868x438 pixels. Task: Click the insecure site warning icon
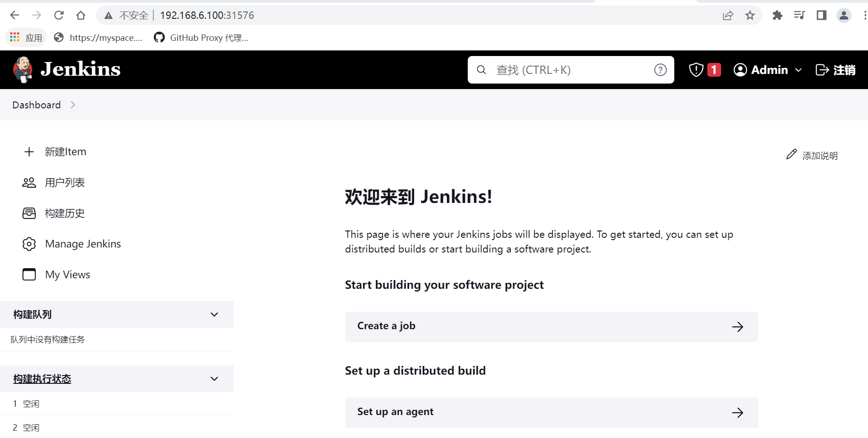click(x=108, y=16)
